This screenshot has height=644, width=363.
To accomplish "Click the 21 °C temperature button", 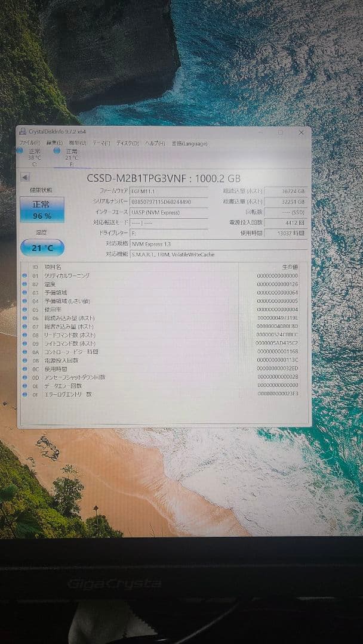I will tap(41, 247).
